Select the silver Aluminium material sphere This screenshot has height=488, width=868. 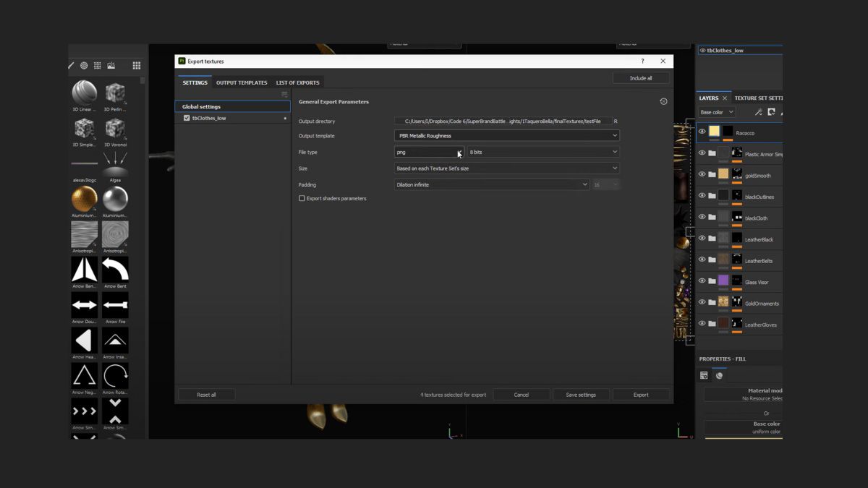tap(115, 199)
